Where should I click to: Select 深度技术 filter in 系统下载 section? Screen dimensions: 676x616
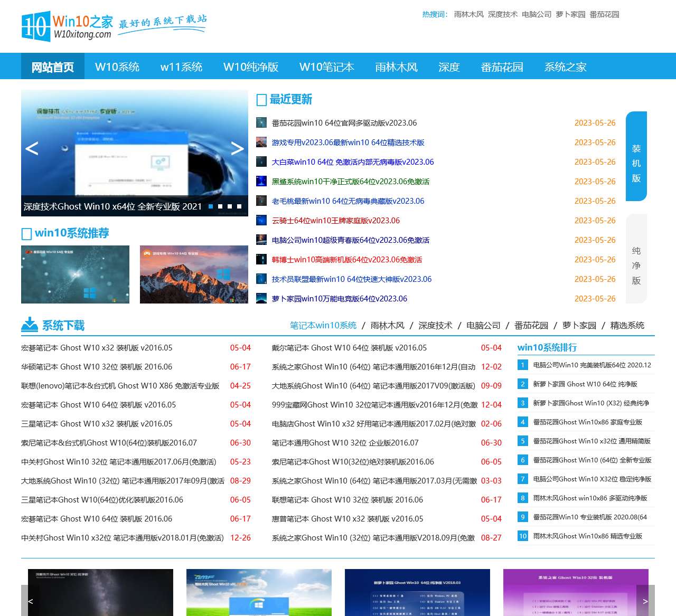tap(435, 325)
